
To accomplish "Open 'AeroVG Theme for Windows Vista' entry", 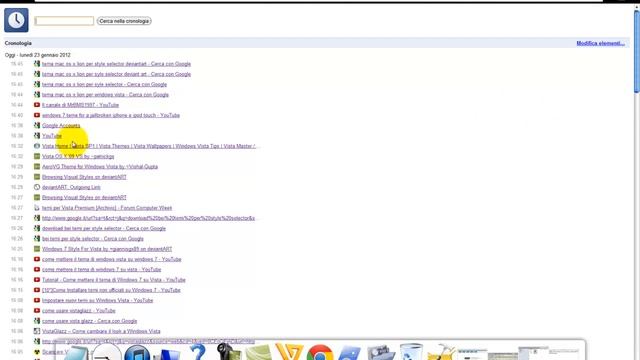I will 100,167.
